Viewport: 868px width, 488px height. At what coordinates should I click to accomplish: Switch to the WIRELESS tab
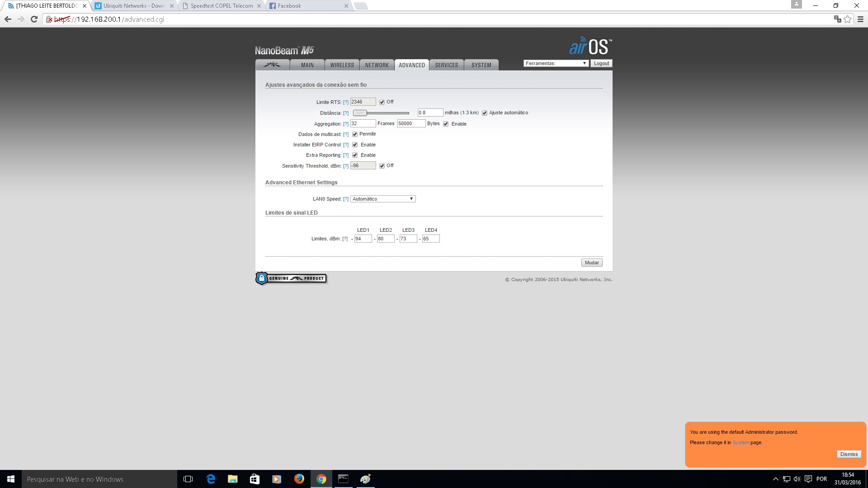[x=342, y=65]
